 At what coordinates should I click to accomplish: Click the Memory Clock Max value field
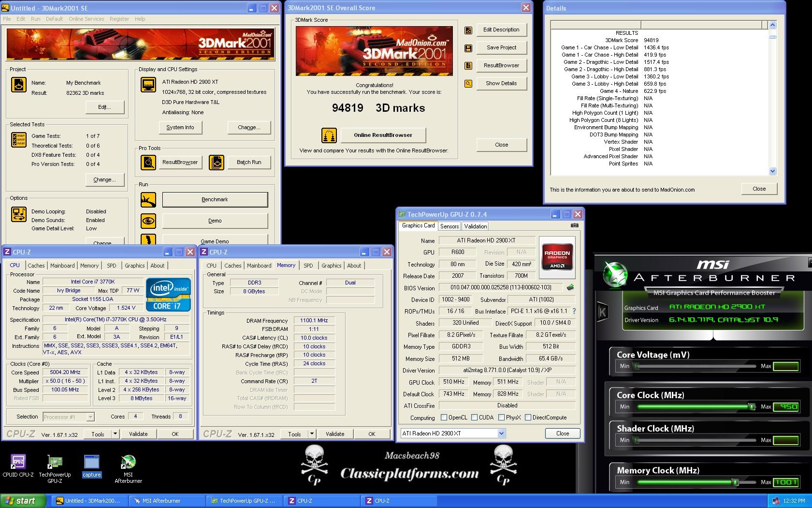tap(785, 482)
